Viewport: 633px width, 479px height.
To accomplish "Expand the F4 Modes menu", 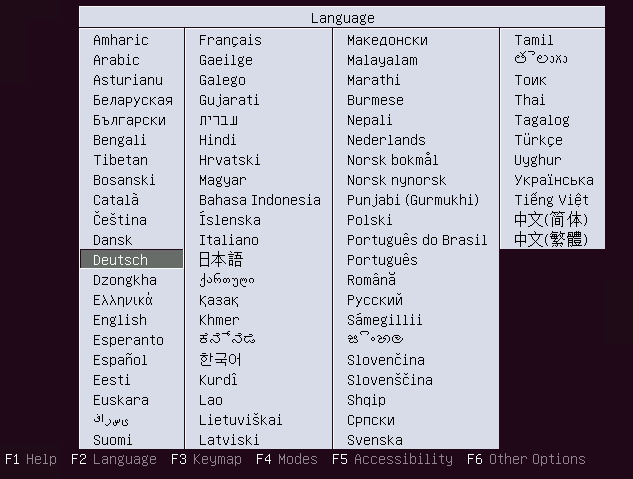I will (286, 460).
